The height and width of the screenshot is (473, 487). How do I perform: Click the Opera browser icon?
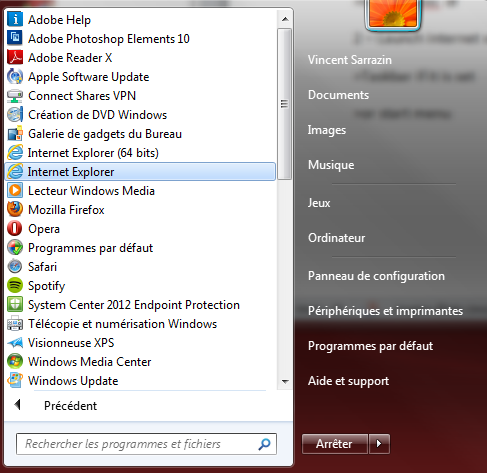coord(15,228)
